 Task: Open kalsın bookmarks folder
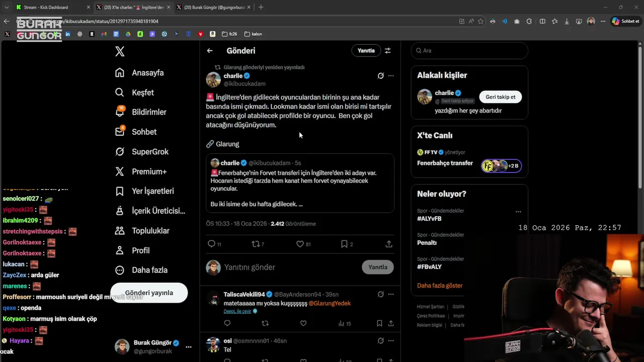(x=253, y=34)
